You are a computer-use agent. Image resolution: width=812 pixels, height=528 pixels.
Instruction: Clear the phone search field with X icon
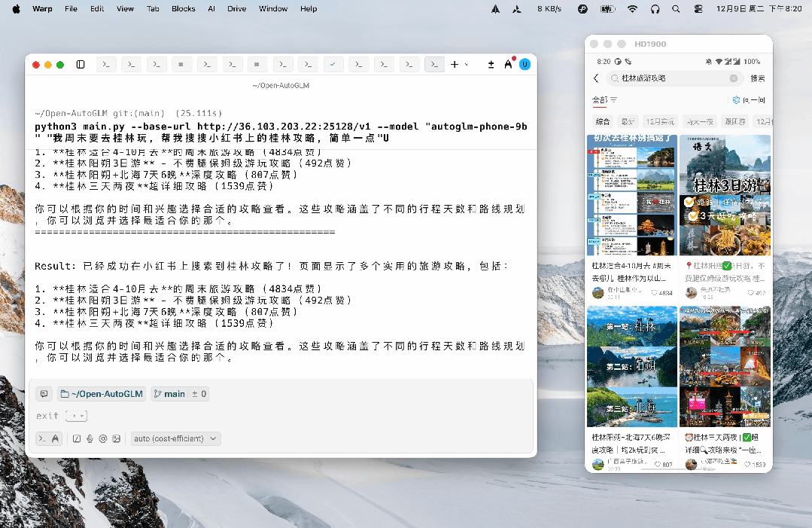pyautogui.click(x=734, y=78)
